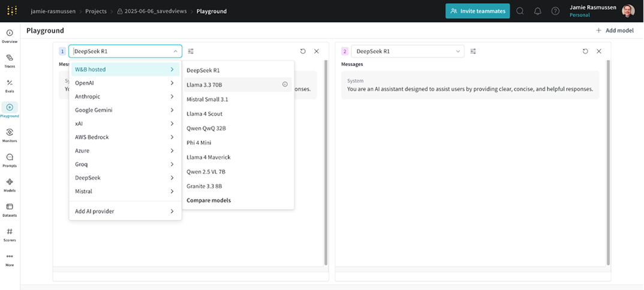Open Datasets from the sidebar
Screen dimensions: 644x290
click(x=10, y=210)
